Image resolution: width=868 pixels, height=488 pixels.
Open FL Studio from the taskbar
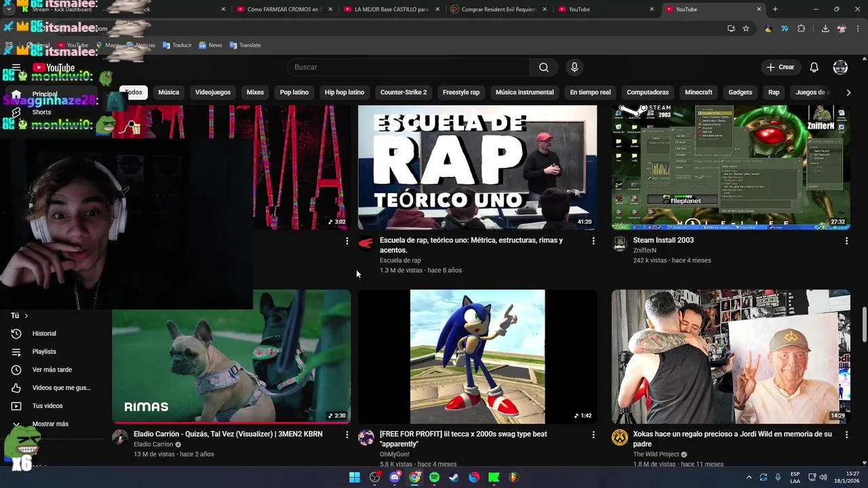(x=513, y=477)
